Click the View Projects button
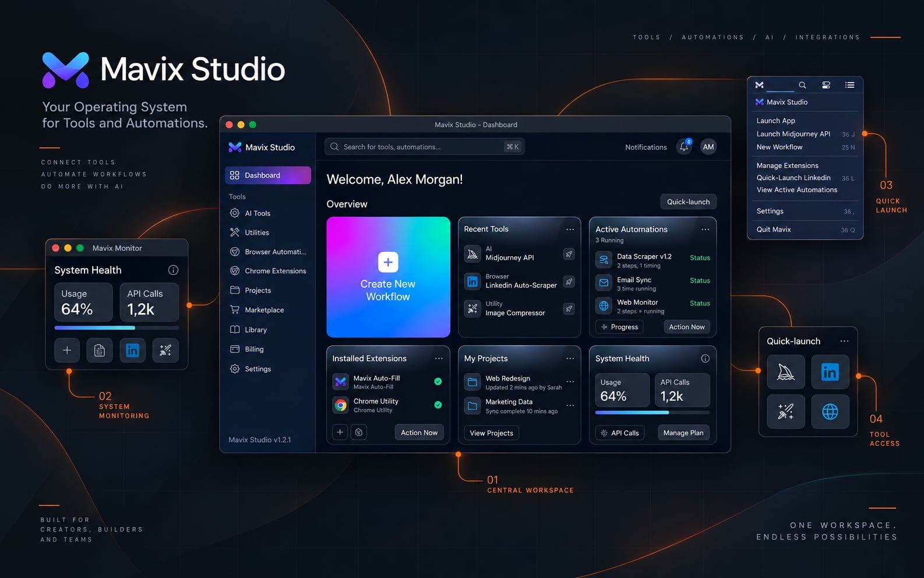 tap(491, 433)
